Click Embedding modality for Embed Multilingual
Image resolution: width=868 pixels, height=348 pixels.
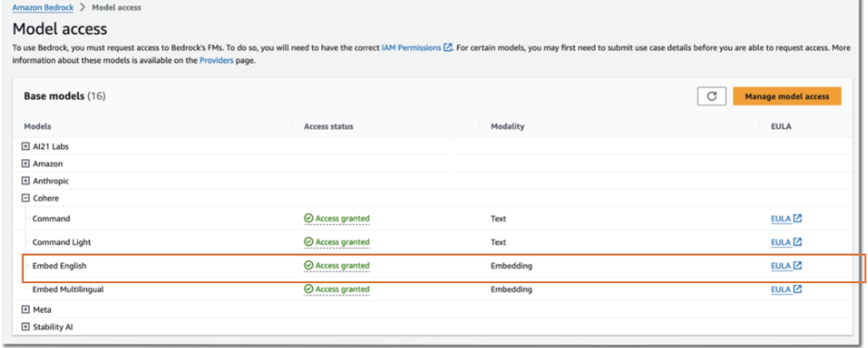[x=512, y=290]
